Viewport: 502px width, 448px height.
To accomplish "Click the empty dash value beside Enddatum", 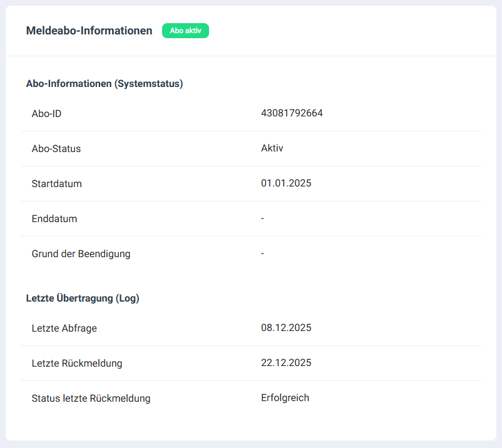I will [x=263, y=218].
